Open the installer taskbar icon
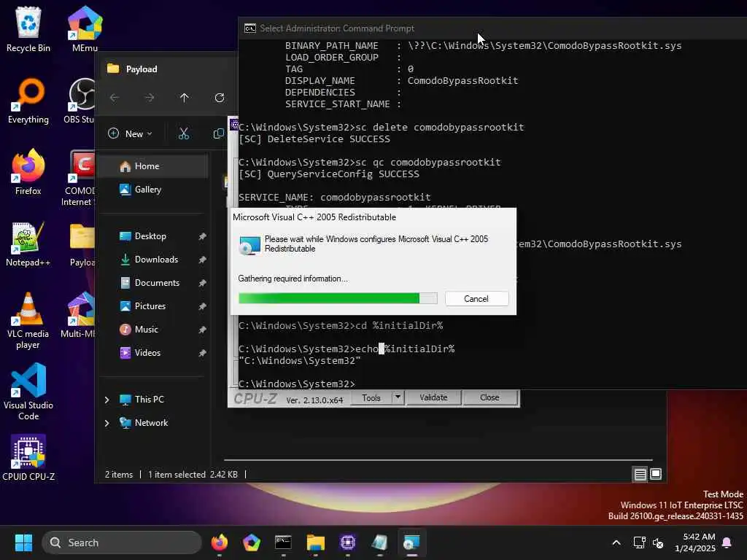Viewport: 747px width, 560px height. point(411,542)
